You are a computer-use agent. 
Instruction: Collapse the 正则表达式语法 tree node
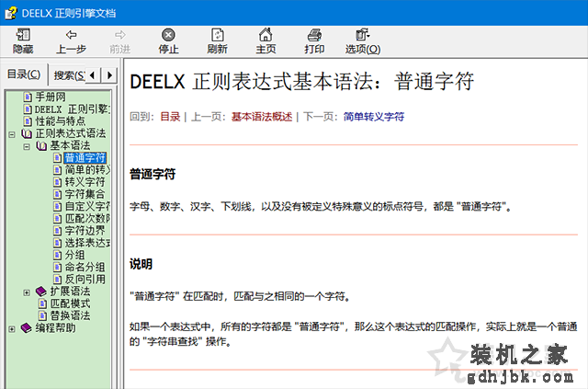tap(12, 134)
